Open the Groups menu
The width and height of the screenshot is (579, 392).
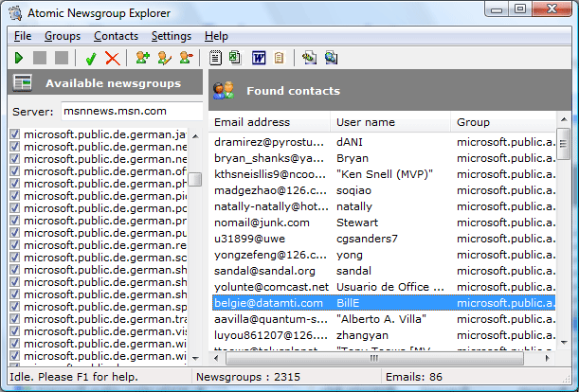[x=63, y=36]
